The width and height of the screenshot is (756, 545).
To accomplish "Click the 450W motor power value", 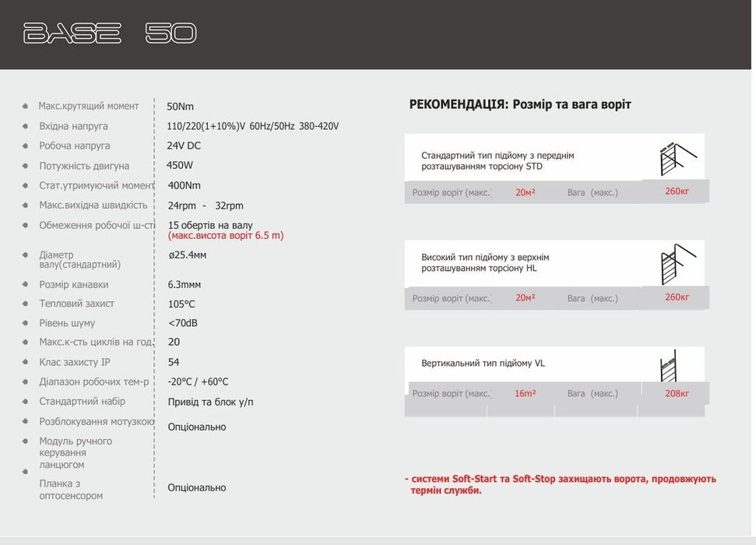I will coord(180,165).
